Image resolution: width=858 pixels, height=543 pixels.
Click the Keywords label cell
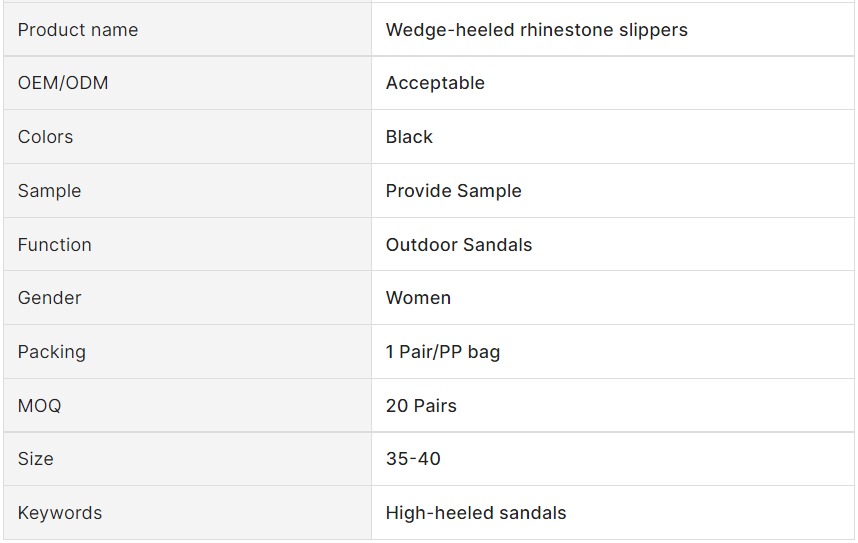click(x=60, y=513)
